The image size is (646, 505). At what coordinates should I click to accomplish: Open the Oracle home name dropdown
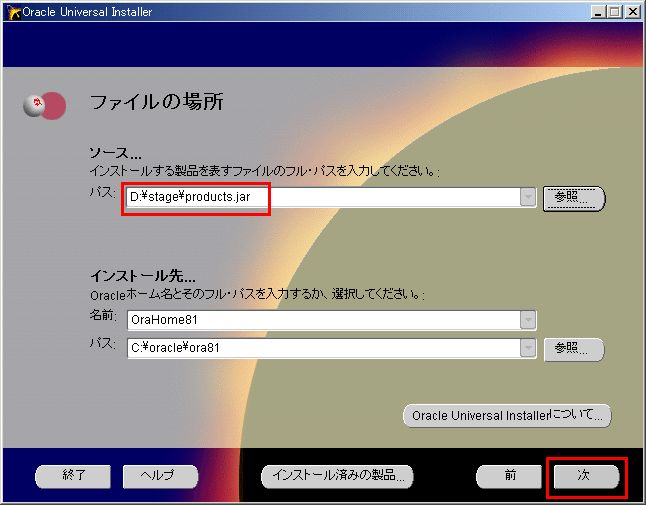point(528,320)
